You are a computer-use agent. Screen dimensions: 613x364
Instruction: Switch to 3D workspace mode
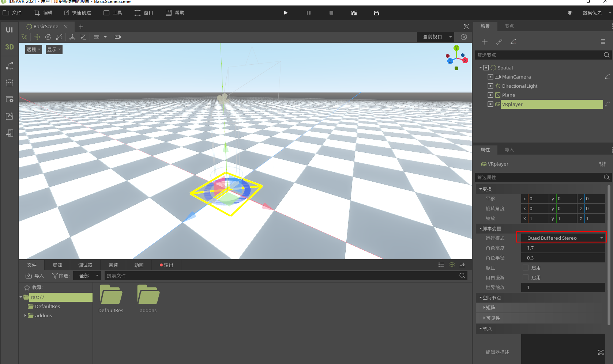[10, 47]
